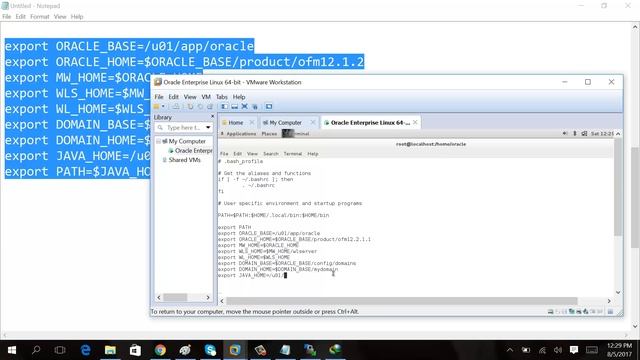This screenshot has height=360, width=640.
Task: Toggle the library sidebar view icon
Action: 224,107
